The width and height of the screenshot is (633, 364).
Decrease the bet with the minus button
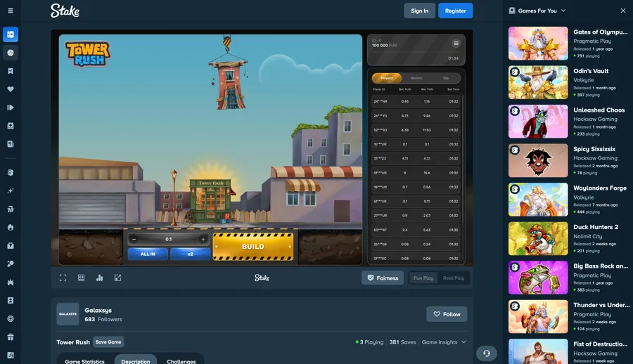pos(134,240)
